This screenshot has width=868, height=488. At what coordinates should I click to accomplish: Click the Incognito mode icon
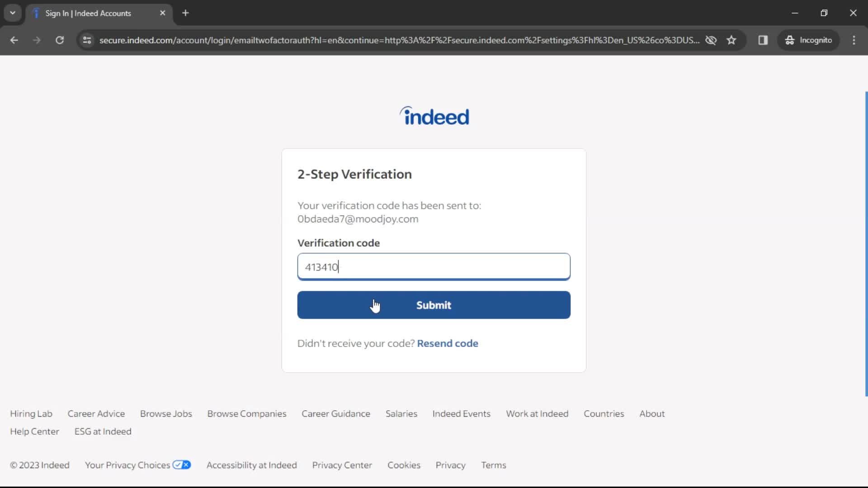click(790, 40)
